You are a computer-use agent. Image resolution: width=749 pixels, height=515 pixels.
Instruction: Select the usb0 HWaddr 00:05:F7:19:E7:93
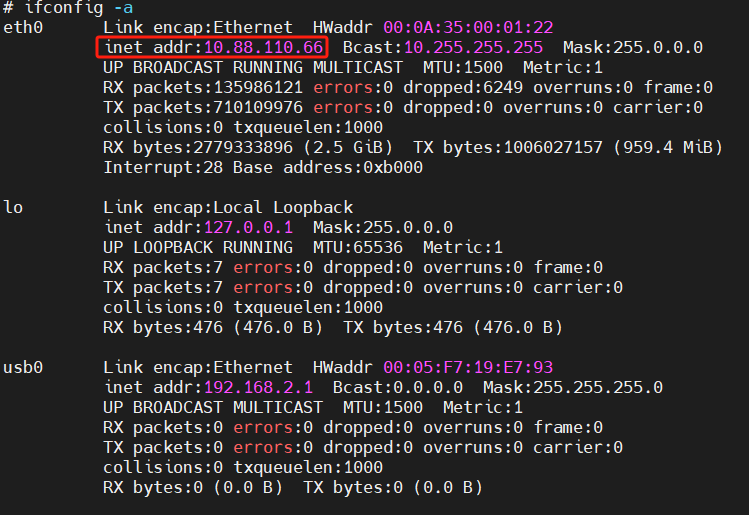(468, 368)
